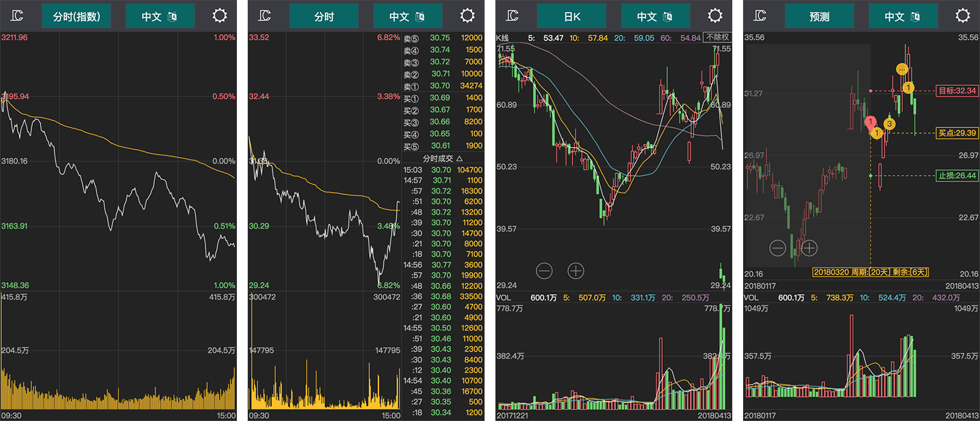Tap logo icon beside 分时 button
This screenshot has width=980, height=421.
click(x=266, y=16)
